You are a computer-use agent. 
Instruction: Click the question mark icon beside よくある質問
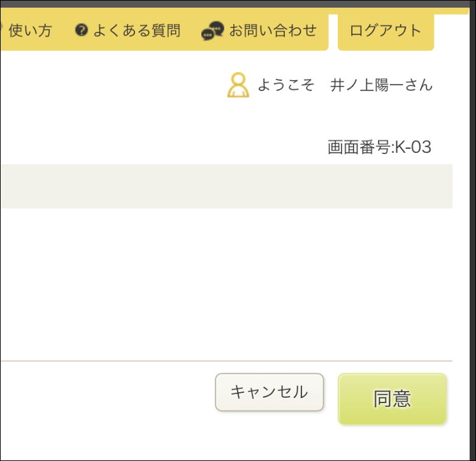click(x=81, y=30)
